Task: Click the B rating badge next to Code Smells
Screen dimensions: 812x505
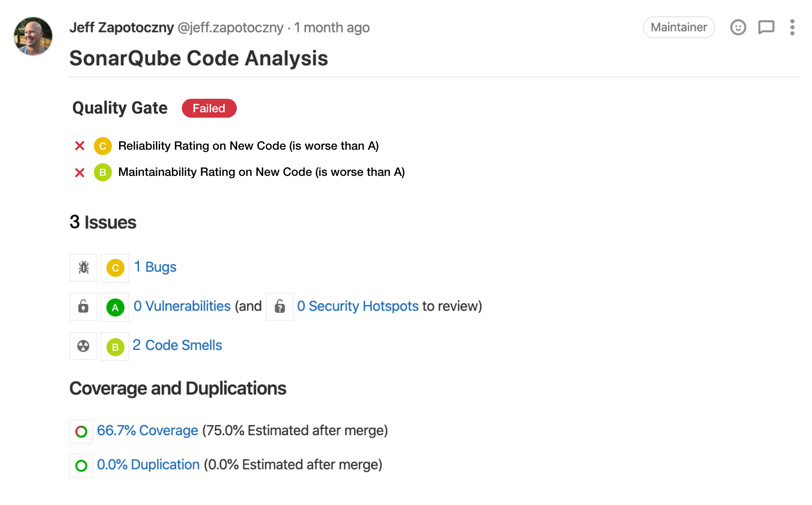Action: coord(115,346)
